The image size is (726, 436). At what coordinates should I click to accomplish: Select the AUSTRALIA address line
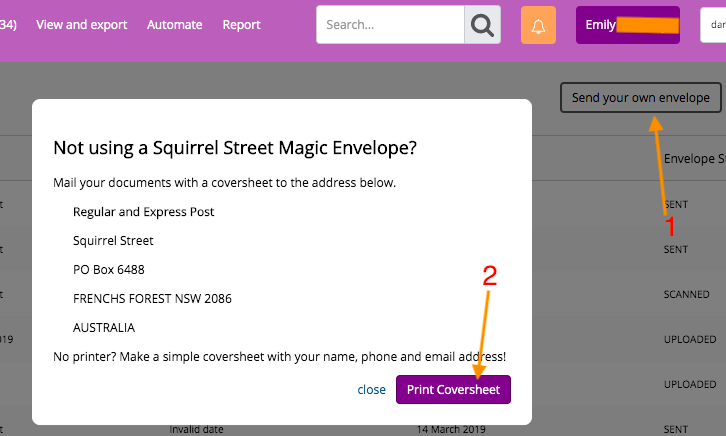pos(104,328)
